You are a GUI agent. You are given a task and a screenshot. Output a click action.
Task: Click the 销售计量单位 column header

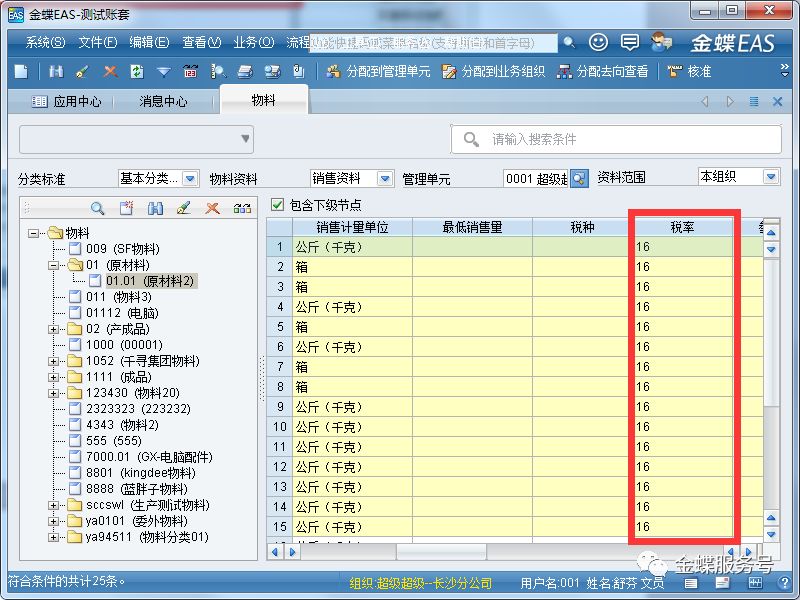[x=352, y=227]
